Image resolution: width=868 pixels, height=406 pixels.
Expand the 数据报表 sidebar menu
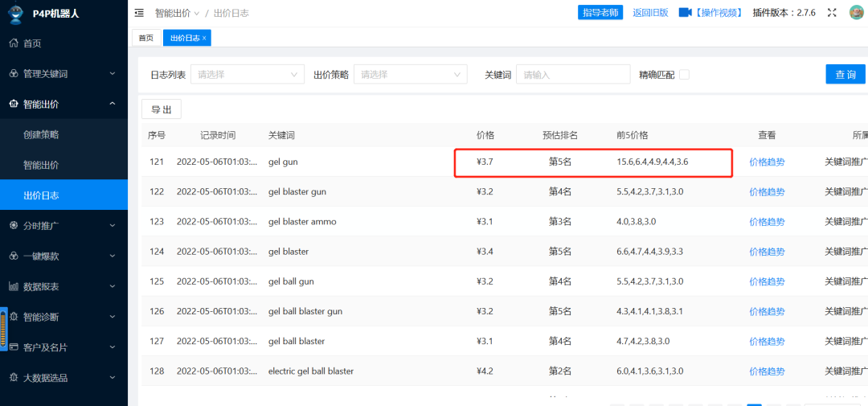click(x=113, y=286)
